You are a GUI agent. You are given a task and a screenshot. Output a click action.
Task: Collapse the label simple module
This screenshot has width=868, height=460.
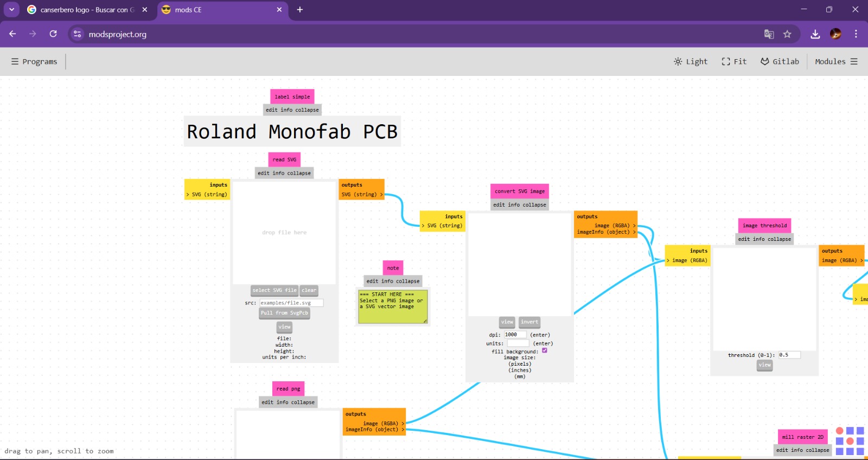click(307, 110)
